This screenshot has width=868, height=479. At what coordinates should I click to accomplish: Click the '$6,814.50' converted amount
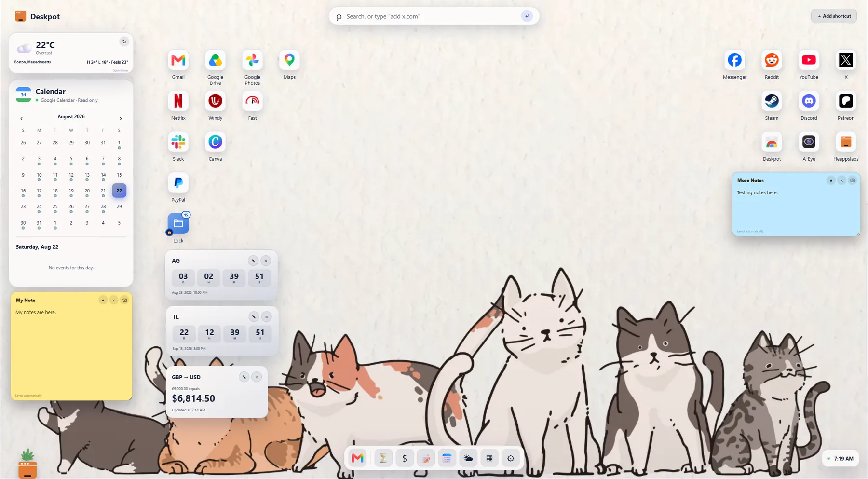point(193,398)
